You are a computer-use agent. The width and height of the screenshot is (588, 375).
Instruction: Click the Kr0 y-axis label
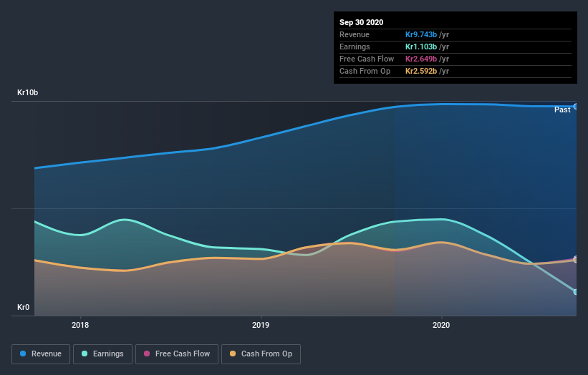coord(23,307)
